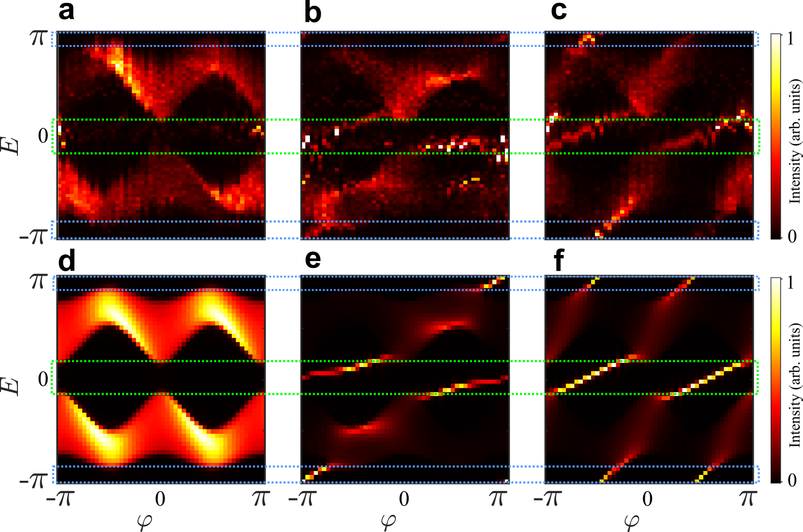Click the φ label under bottom-middle panel
Image resolution: width=803 pixels, height=532 pixels.
(x=388, y=521)
